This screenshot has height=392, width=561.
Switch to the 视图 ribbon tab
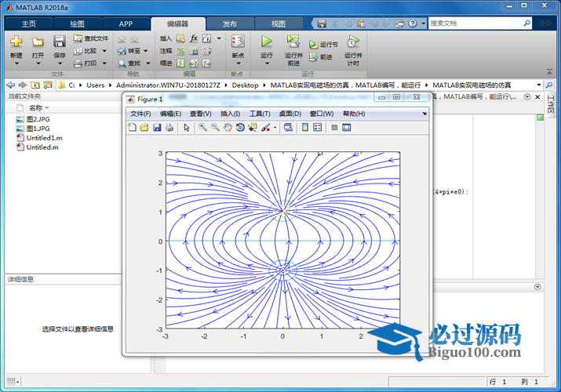click(279, 24)
